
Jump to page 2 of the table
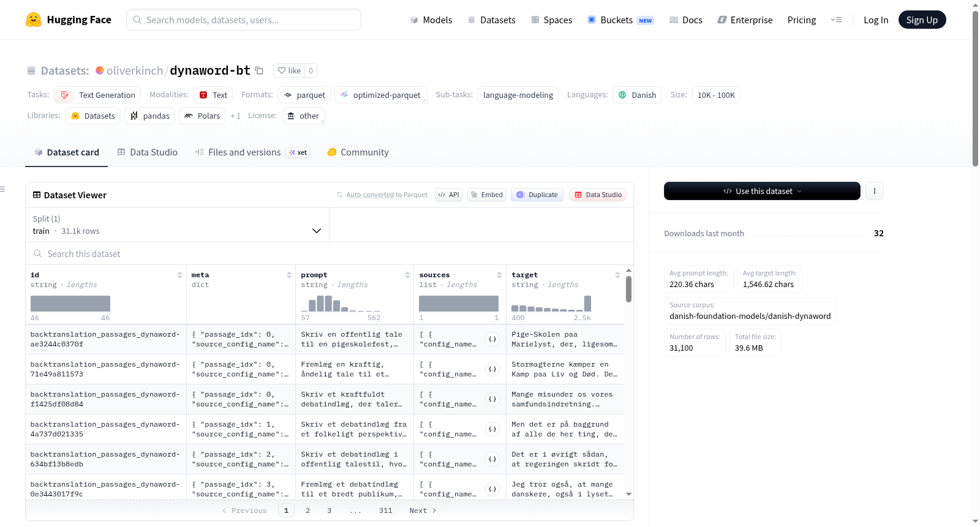307,510
